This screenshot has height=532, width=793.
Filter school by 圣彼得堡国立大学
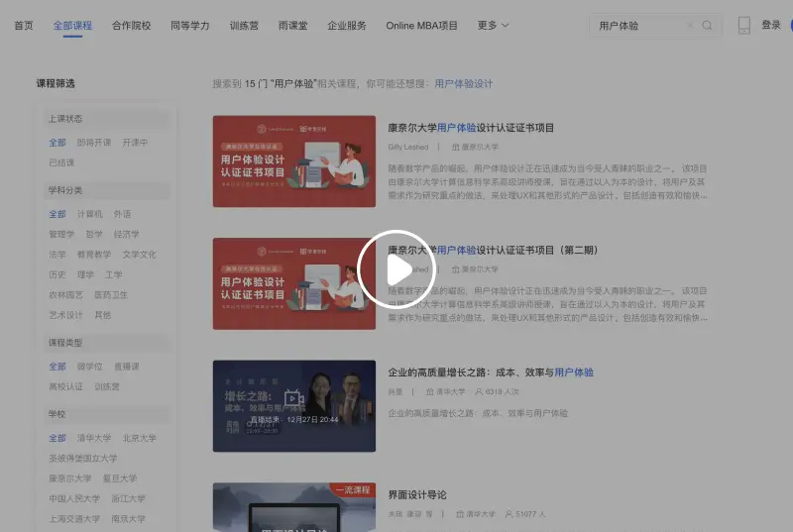(x=82, y=459)
